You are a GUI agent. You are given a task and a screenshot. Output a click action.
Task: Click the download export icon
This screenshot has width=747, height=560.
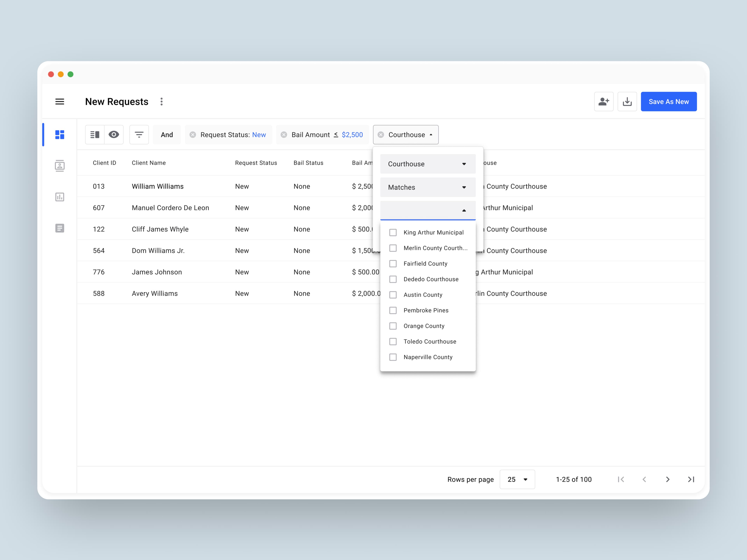tap(627, 101)
